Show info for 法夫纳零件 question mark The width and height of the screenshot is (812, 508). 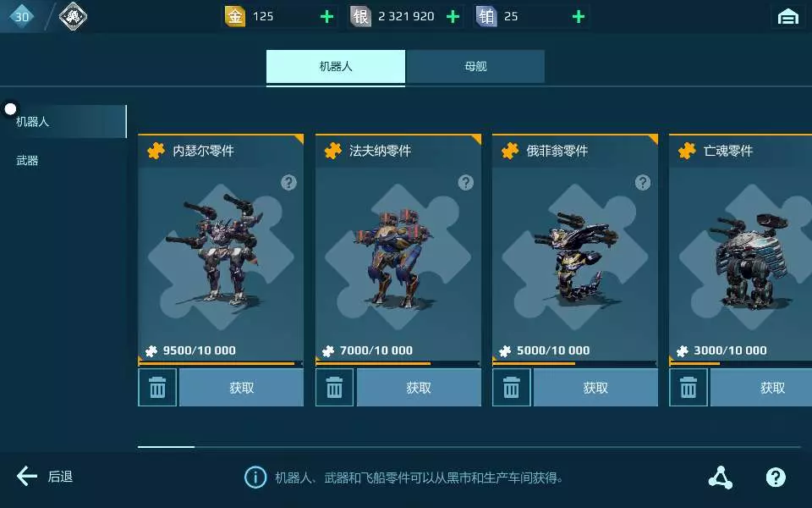pos(465,183)
